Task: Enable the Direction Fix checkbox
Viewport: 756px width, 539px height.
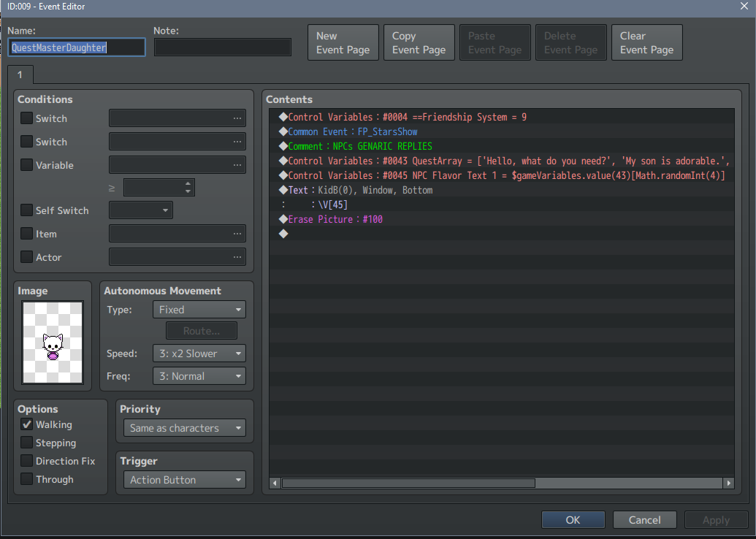Action: (x=26, y=462)
